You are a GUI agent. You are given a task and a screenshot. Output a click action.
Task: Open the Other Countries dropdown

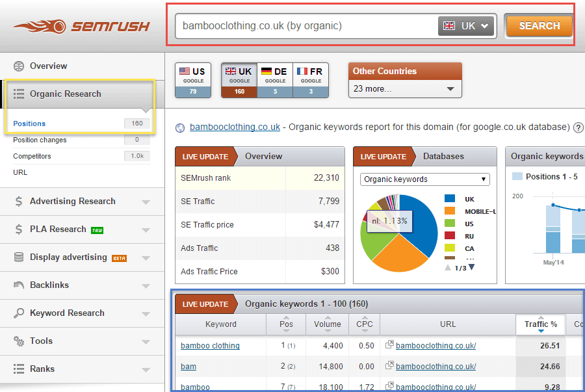(404, 88)
